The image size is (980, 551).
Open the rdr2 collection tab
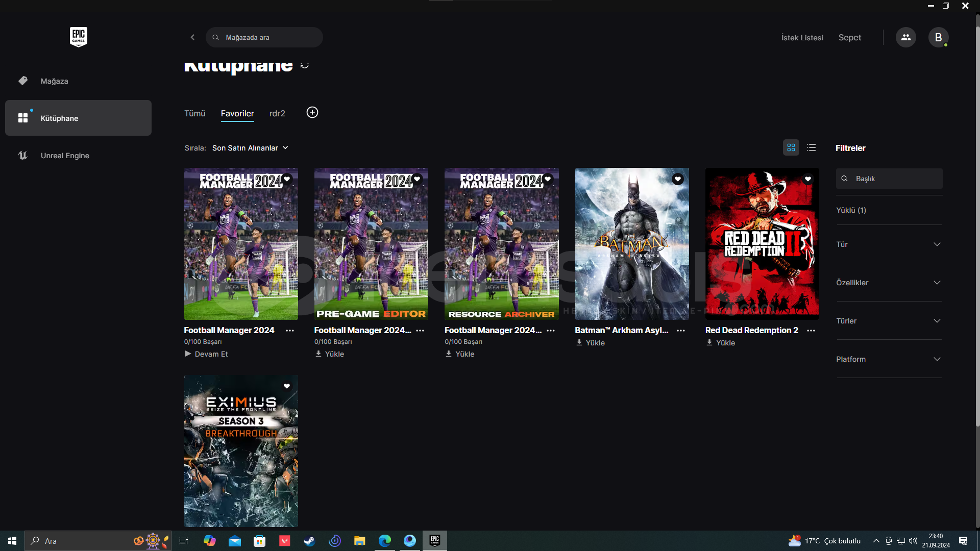[x=277, y=113]
